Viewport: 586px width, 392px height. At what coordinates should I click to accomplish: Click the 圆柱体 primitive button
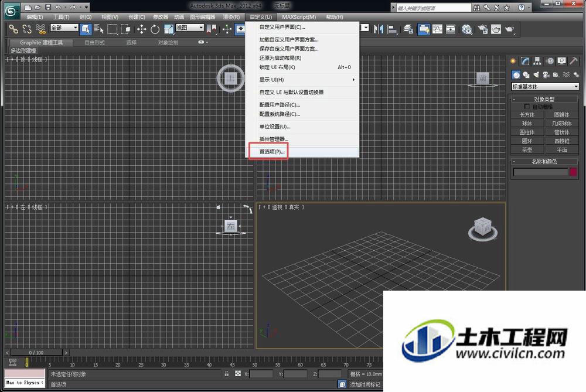[527, 132]
